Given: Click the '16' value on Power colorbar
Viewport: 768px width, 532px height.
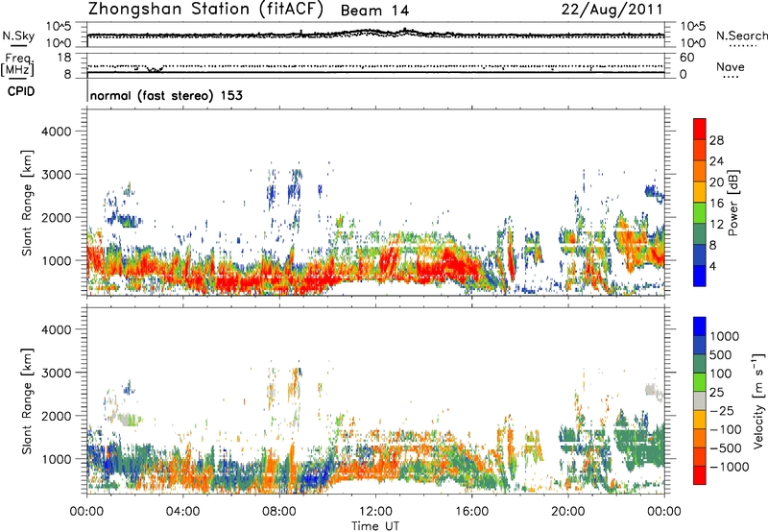Looking at the screenshot, I should [x=716, y=204].
